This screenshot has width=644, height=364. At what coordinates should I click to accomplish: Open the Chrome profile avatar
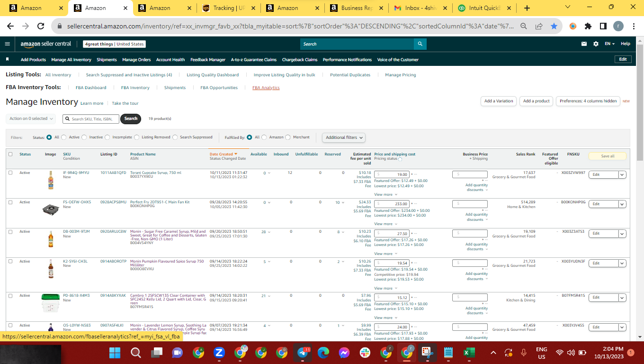pyautogui.click(x=618, y=27)
